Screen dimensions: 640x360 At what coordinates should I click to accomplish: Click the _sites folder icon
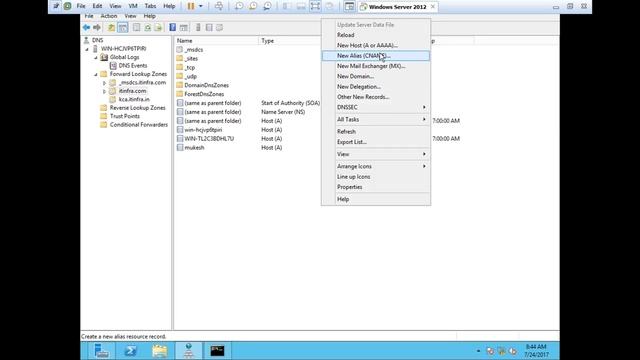coord(180,58)
